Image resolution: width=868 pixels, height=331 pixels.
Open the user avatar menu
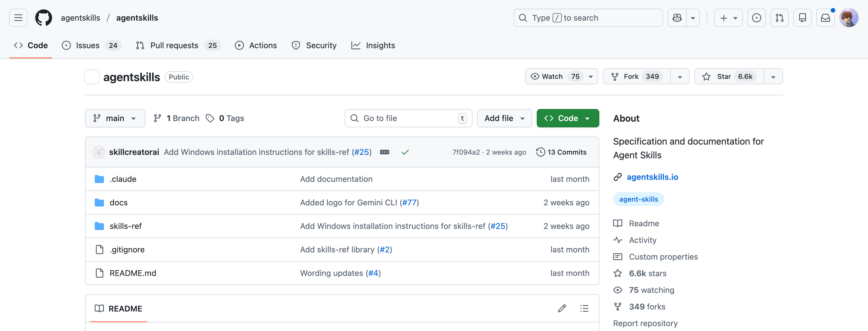click(x=848, y=18)
